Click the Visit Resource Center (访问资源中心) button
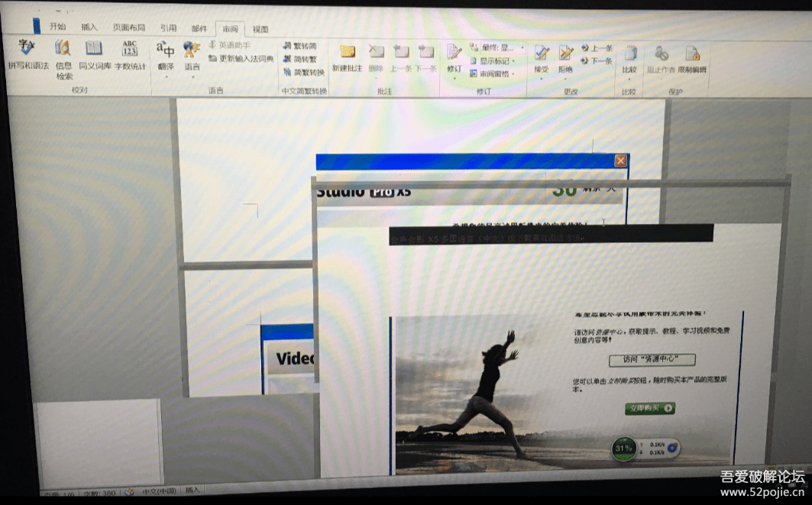Image resolution: width=812 pixels, height=505 pixels. coord(652,359)
